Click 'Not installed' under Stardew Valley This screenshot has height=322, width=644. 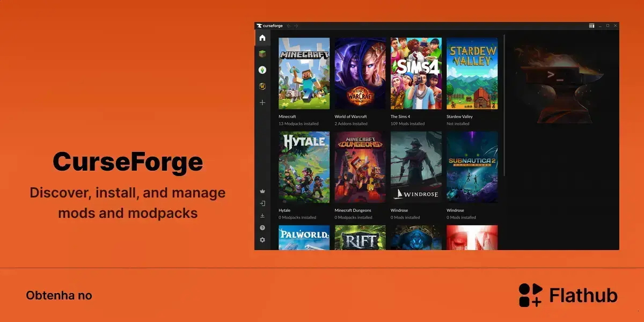pyautogui.click(x=458, y=124)
